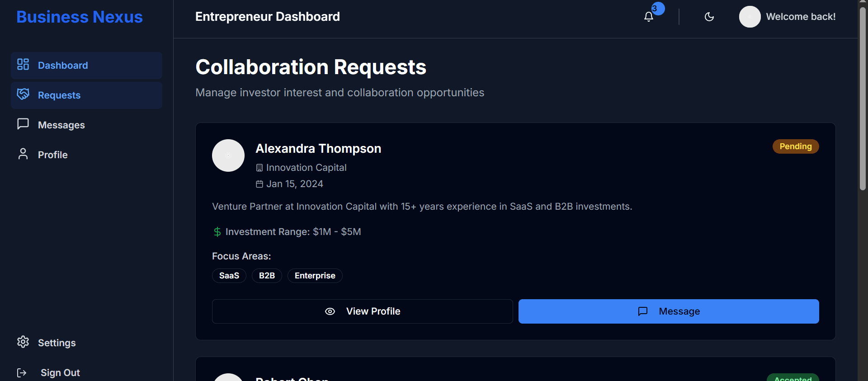Open Messages from the sidebar
The width and height of the screenshot is (868, 381).
click(x=61, y=125)
